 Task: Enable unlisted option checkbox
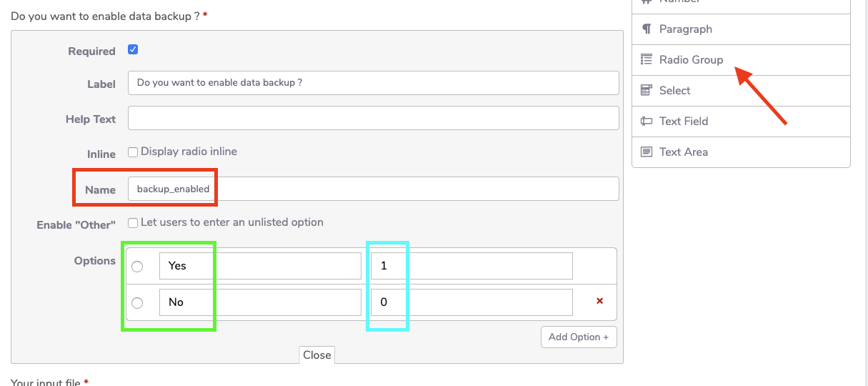click(133, 223)
